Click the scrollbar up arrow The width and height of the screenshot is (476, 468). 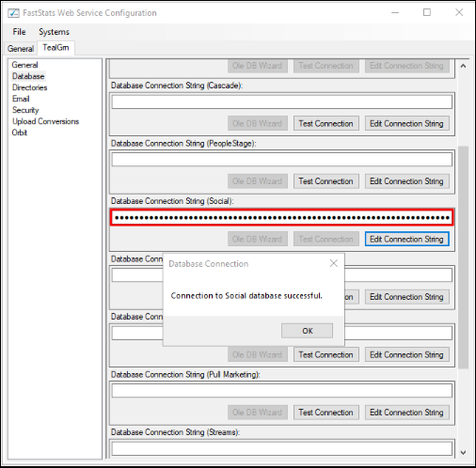pos(463,66)
